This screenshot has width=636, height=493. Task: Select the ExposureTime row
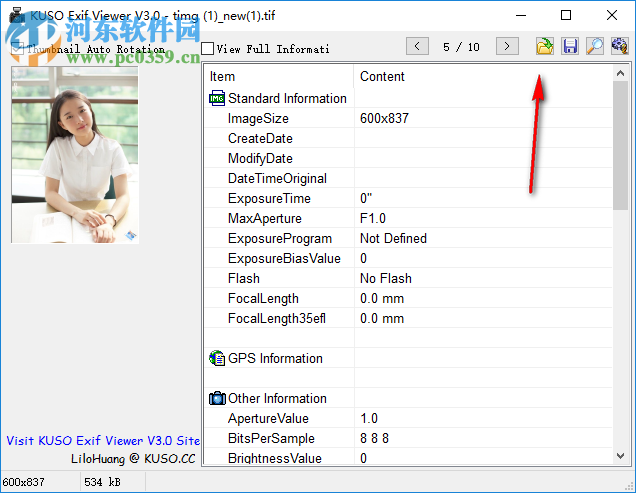pyautogui.click(x=409, y=198)
